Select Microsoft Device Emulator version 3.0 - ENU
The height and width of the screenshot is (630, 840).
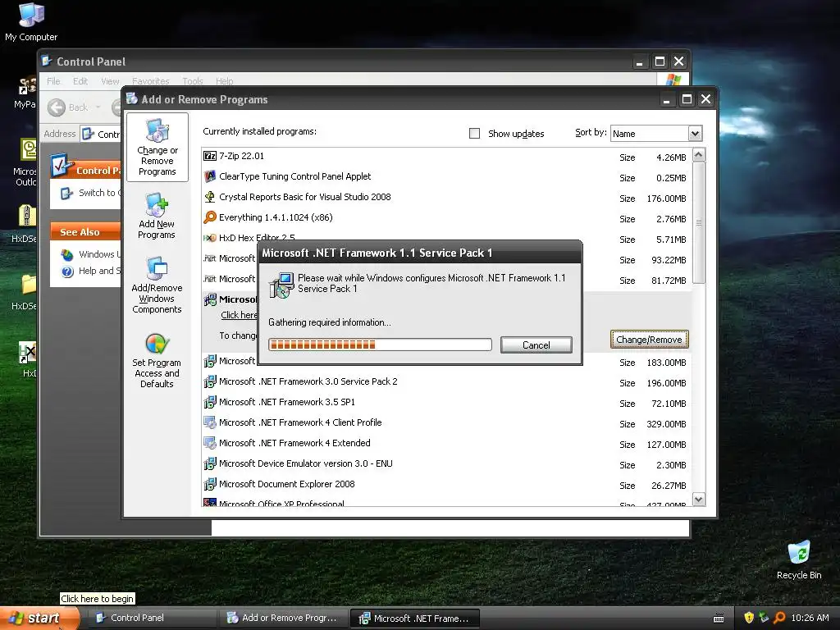pyautogui.click(x=446, y=464)
